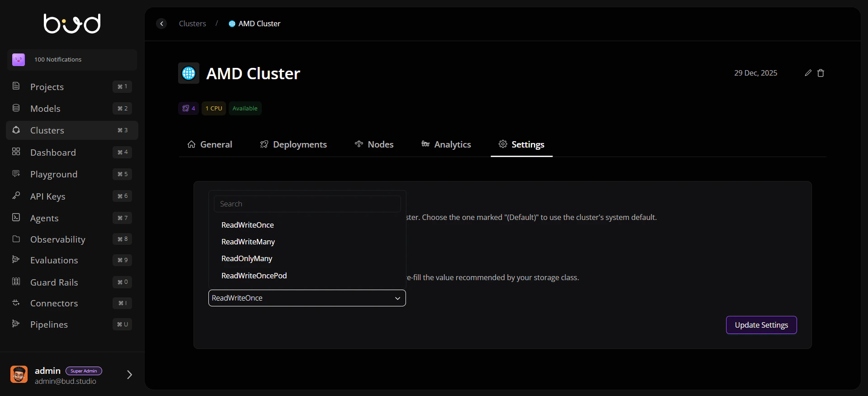The image size is (868, 396).
Task: Click the API Keys key icon
Action: tap(16, 196)
